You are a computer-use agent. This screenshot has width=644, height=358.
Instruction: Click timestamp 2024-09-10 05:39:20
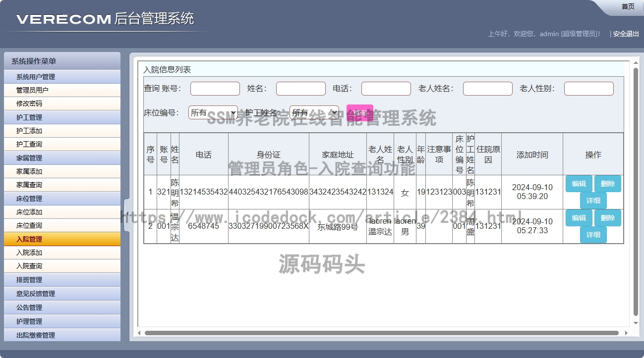point(532,192)
